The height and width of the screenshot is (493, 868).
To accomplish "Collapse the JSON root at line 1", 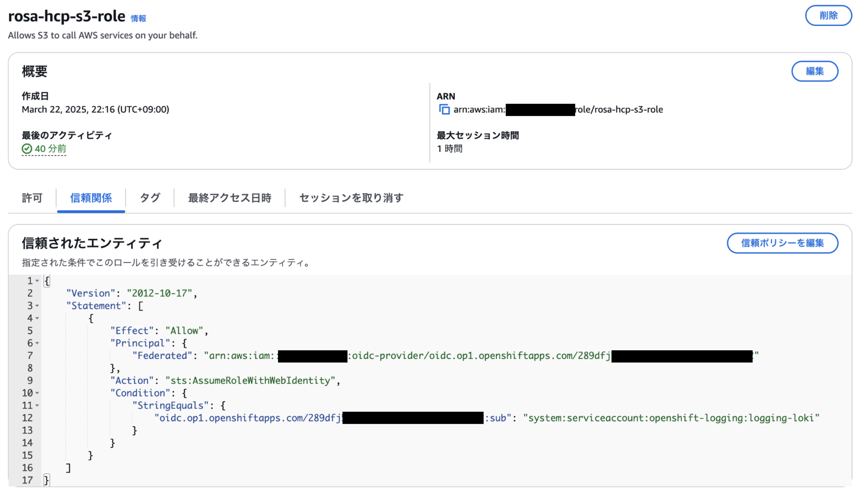I will (37, 281).
